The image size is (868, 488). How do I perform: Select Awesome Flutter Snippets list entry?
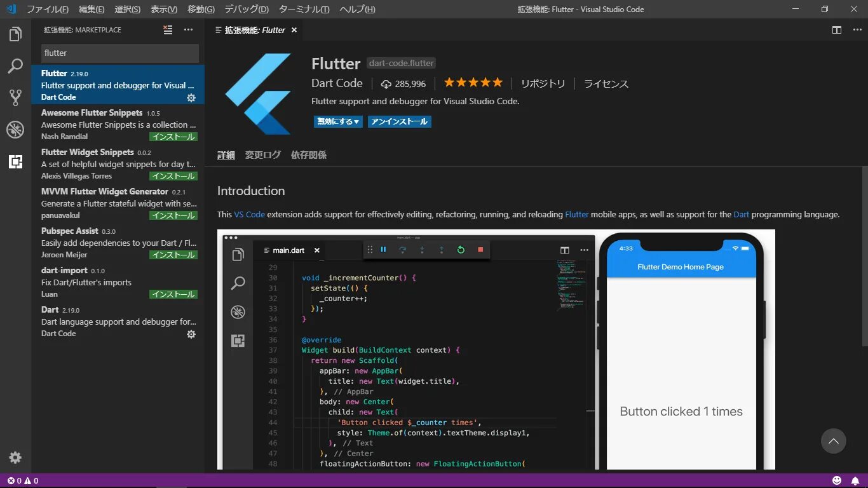(118, 124)
